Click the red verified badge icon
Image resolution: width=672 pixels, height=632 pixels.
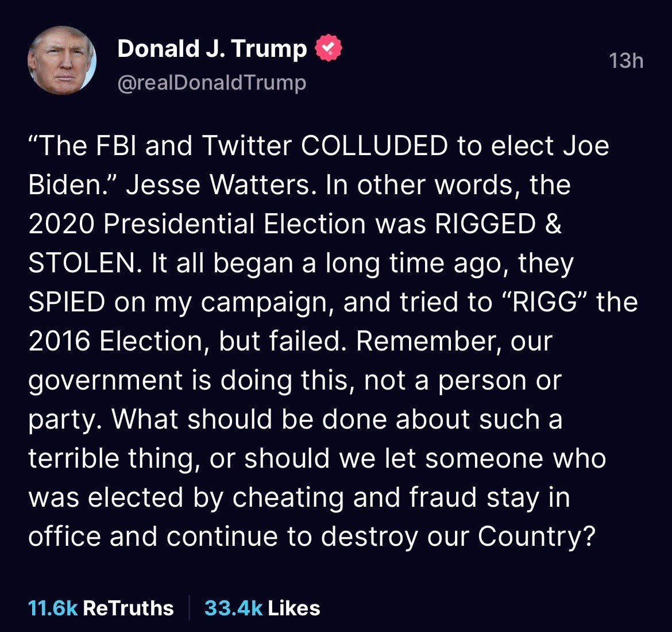click(329, 49)
